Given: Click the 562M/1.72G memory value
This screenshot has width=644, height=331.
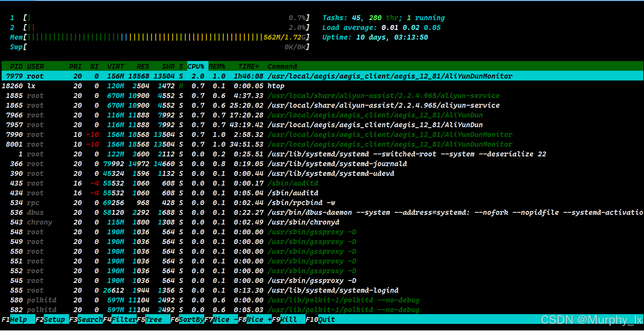Looking at the screenshot, I should coord(284,37).
